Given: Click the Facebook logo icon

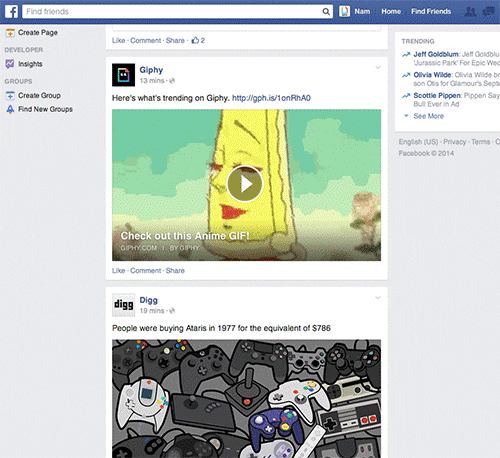Looking at the screenshot, I should click(11, 12).
